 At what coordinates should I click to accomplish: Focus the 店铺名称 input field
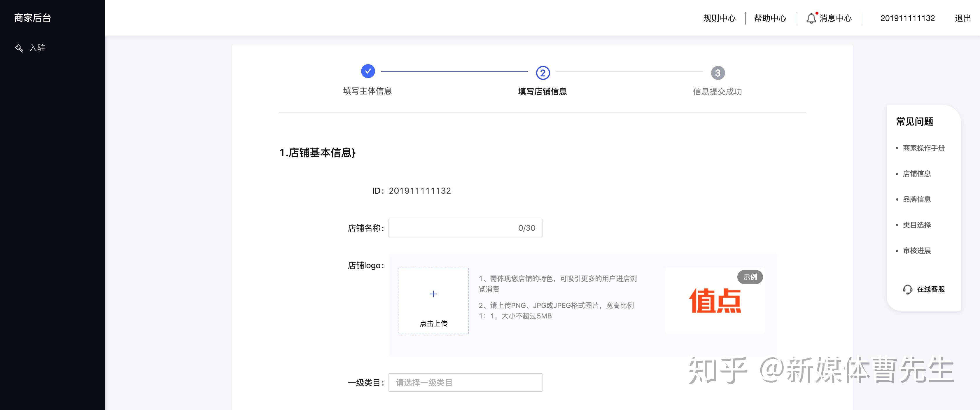465,228
